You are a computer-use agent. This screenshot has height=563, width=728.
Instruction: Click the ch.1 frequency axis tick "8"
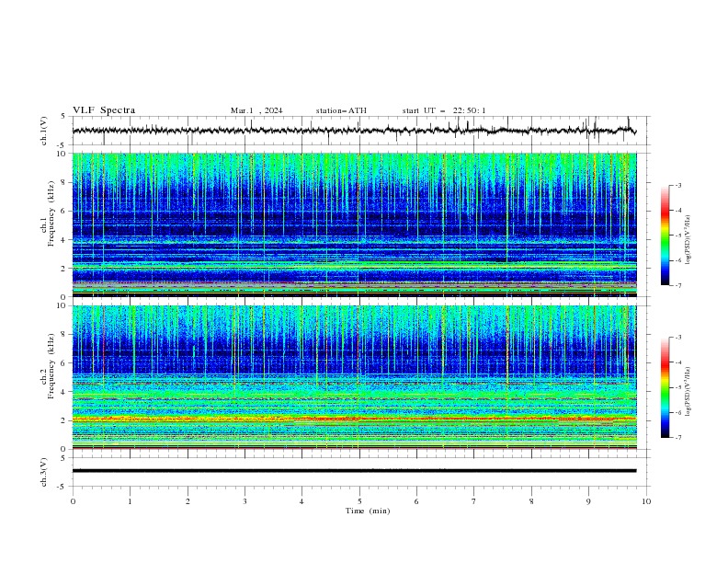pyautogui.click(x=64, y=182)
